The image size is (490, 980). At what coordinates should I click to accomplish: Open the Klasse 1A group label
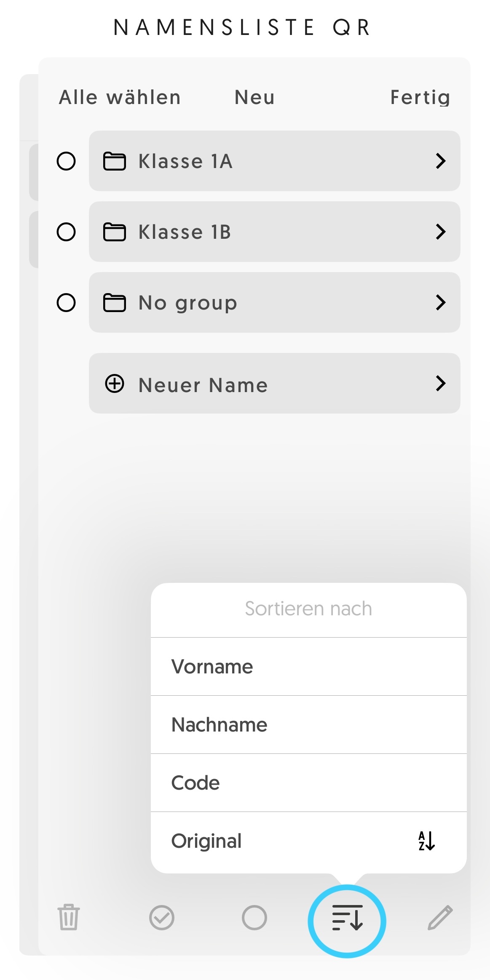click(x=185, y=161)
